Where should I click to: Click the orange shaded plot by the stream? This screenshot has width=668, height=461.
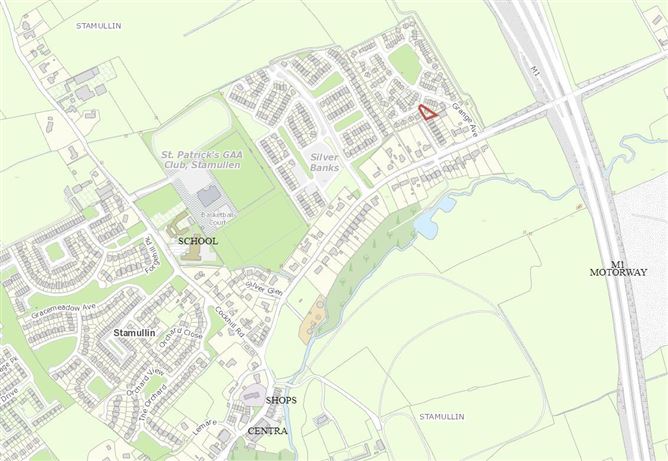tap(313, 320)
